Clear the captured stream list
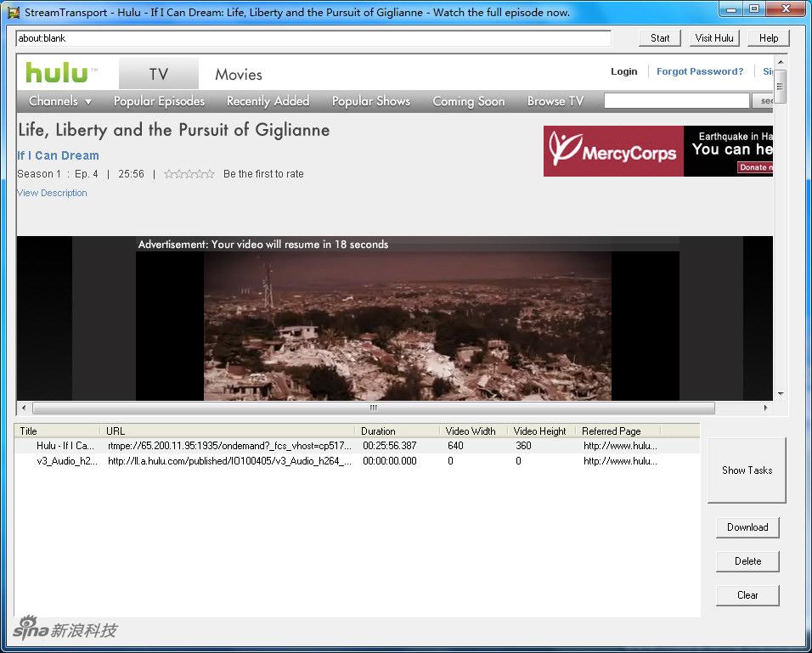 pos(747,595)
